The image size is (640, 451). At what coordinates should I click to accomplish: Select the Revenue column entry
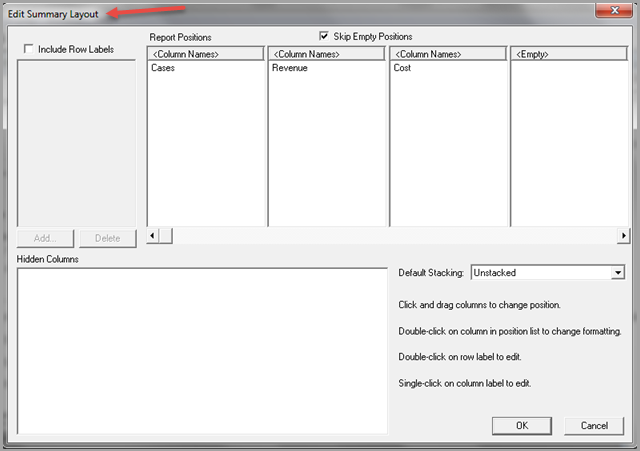pyautogui.click(x=290, y=69)
